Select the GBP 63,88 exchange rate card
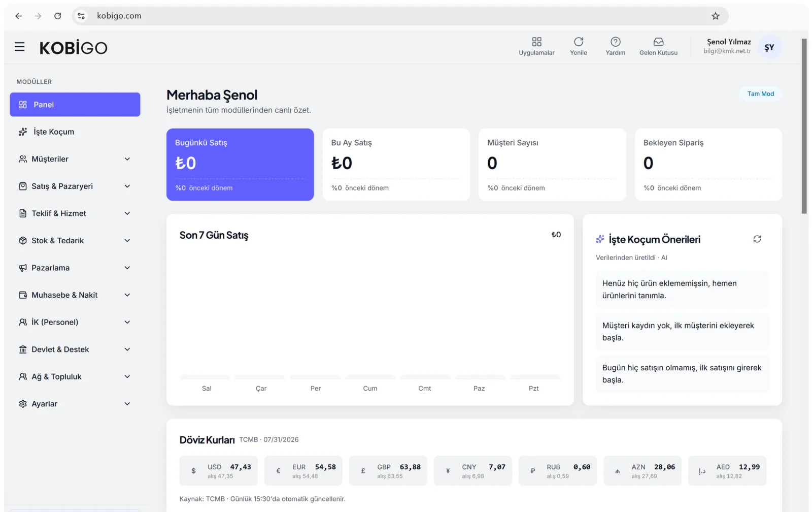The image size is (812, 512). click(388, 471)
